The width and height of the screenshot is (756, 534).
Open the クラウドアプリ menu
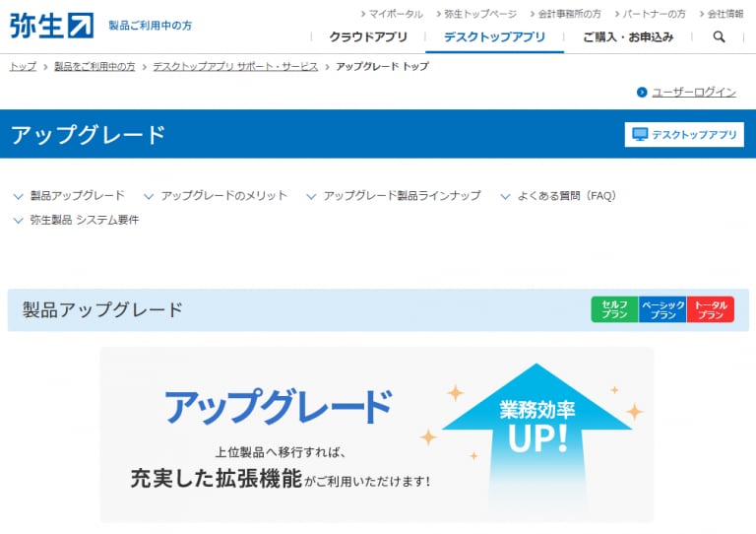(x=368, y=37)
